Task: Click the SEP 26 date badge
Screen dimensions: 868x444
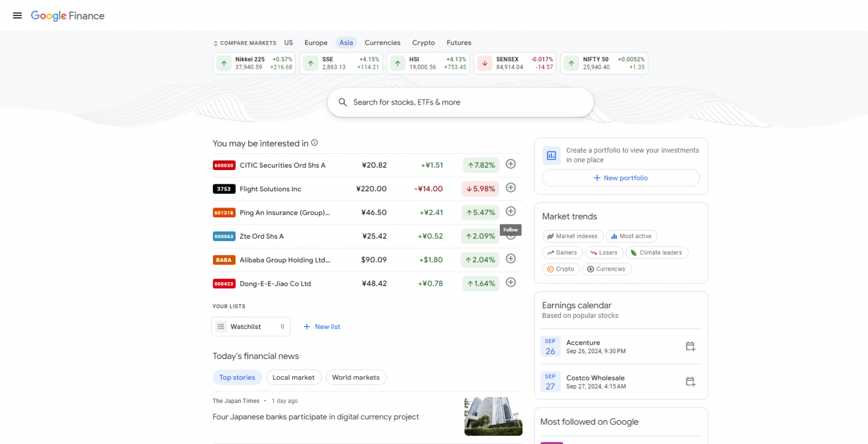Action: tap(550, 346)
